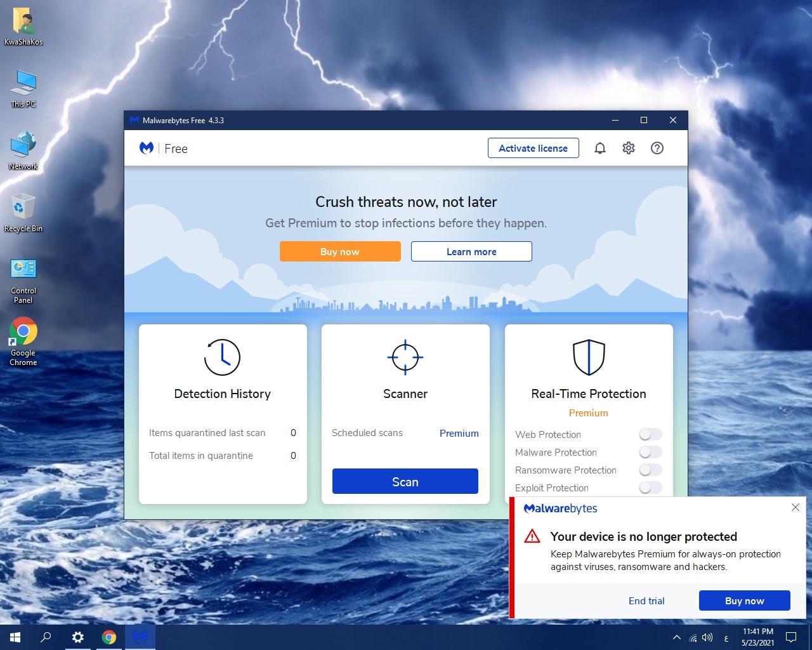Click the Real-Time Protection shield icon

point(589,357)
